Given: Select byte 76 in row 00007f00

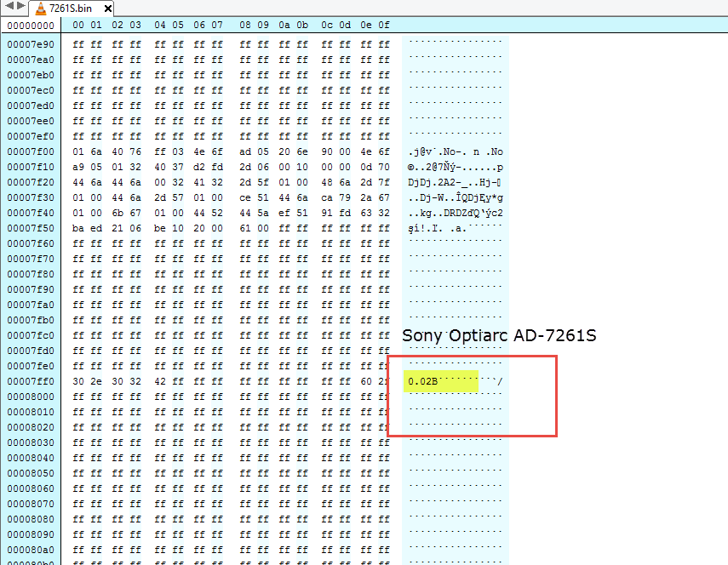Looking at the screenshot, I should (x=135, y=151).
